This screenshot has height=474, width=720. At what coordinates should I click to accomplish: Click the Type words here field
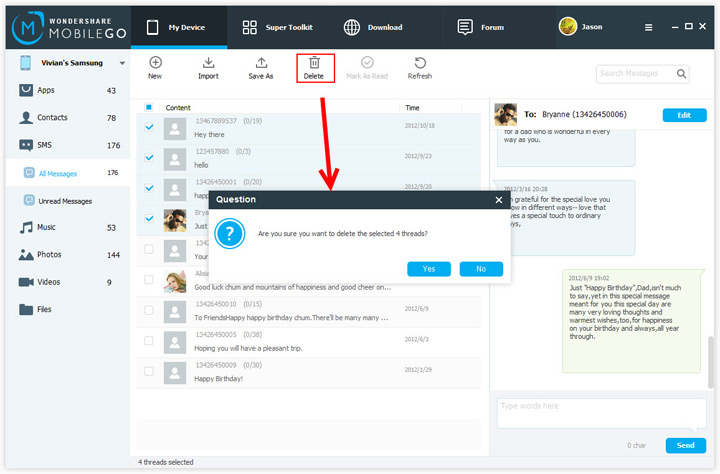pos(602,413)
